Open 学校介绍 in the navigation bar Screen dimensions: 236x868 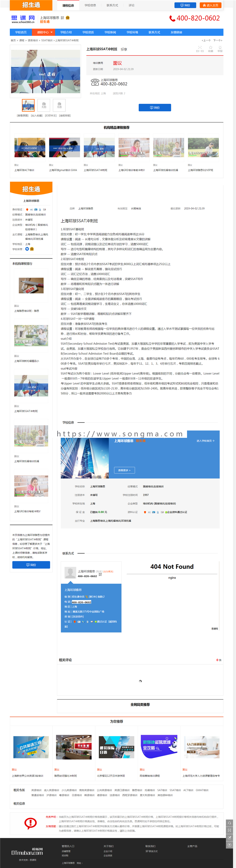coord(66,32)
